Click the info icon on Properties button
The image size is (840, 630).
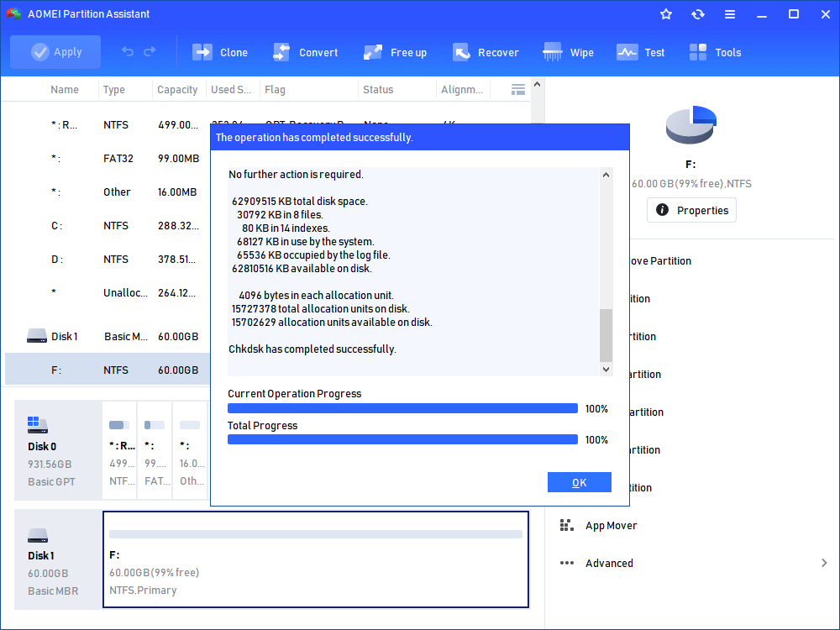point(662,210)
